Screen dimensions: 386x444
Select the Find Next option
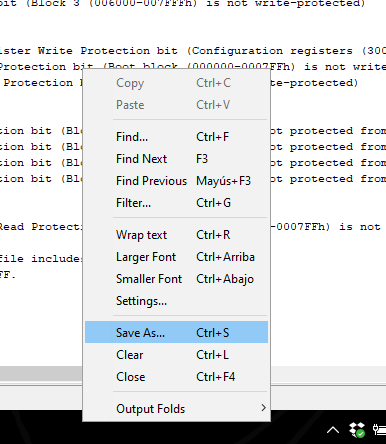pos(176,159)
